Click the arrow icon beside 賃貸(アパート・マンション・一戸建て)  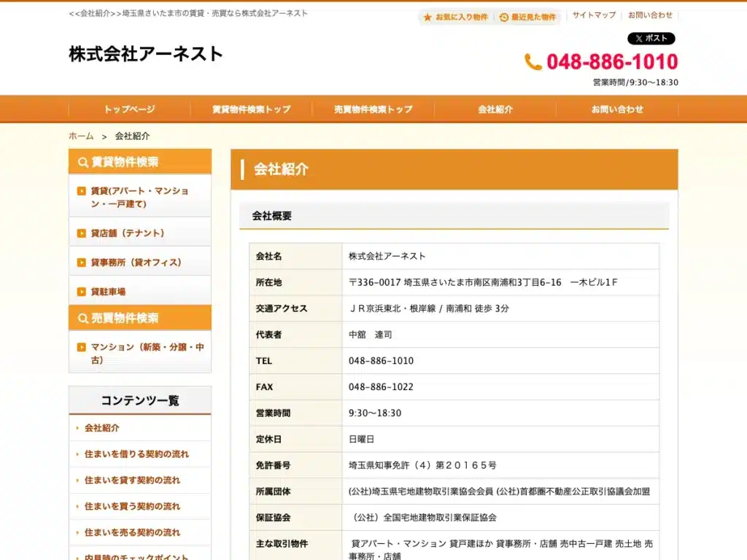(x=82, y=191)
